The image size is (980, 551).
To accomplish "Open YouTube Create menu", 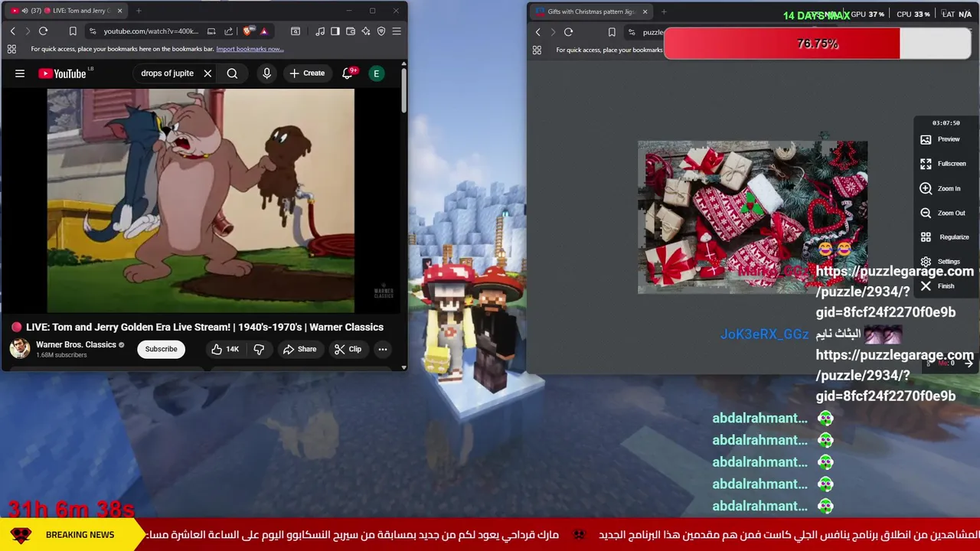I will [x=307, y=73].
